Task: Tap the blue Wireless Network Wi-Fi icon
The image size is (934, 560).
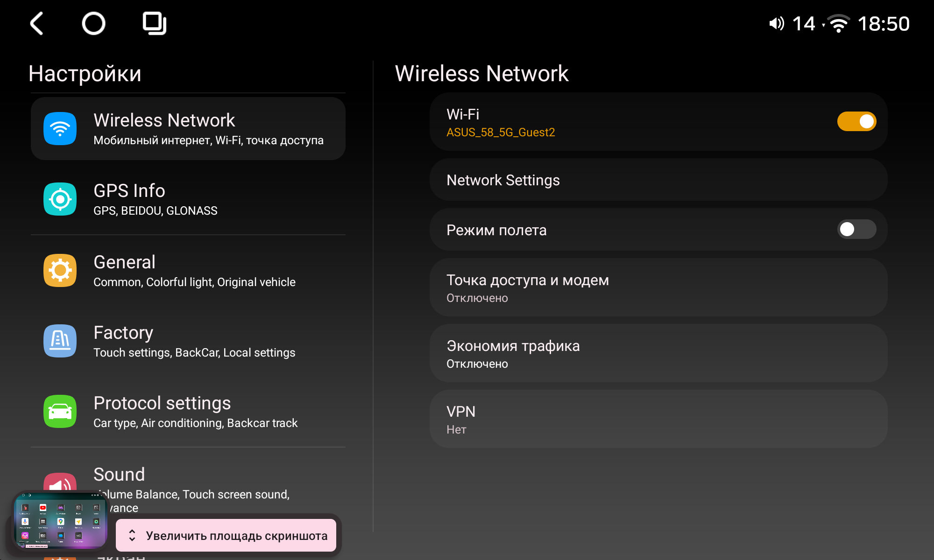Action: click(60, 128)
